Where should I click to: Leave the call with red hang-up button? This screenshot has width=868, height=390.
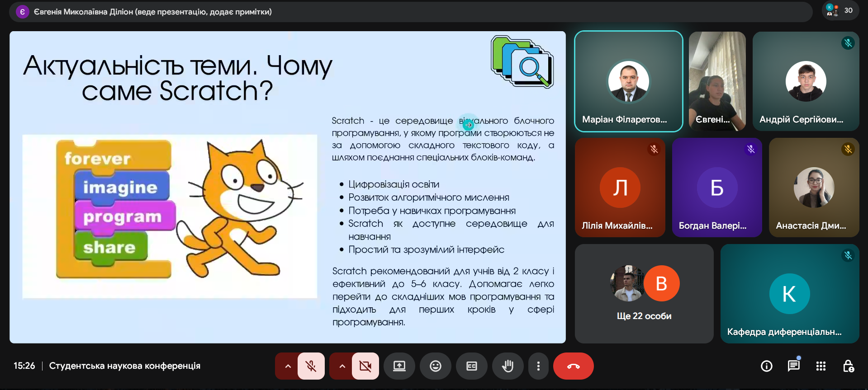click(x=574, y=366)
